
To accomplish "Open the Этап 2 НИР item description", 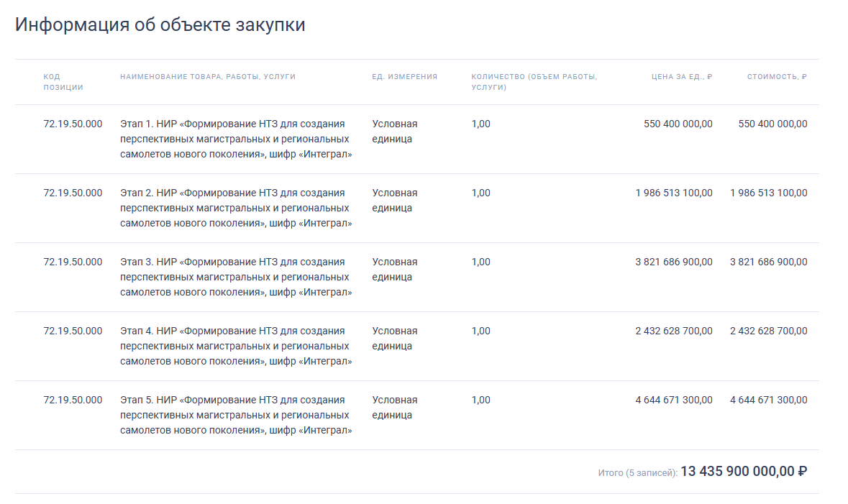I will tap(234, 207).
